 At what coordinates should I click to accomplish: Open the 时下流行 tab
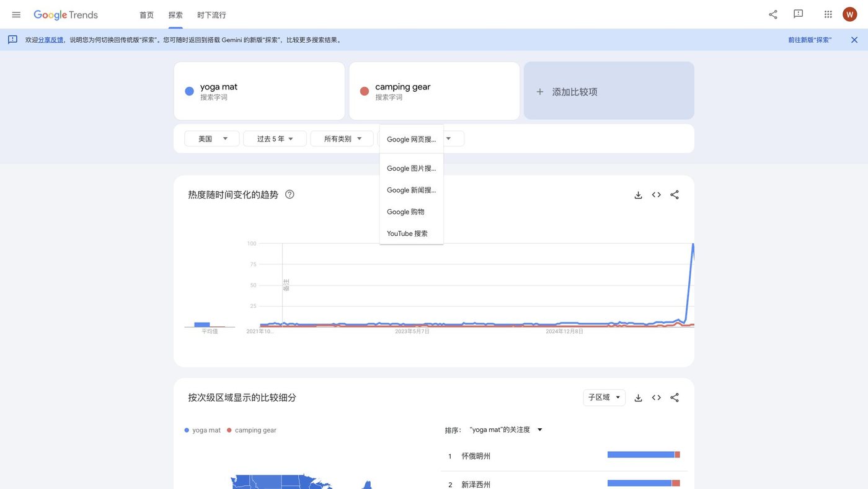211,15
